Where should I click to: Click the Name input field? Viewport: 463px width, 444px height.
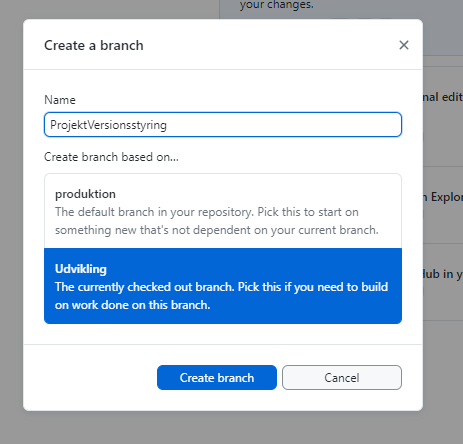(x=223, y=125)
